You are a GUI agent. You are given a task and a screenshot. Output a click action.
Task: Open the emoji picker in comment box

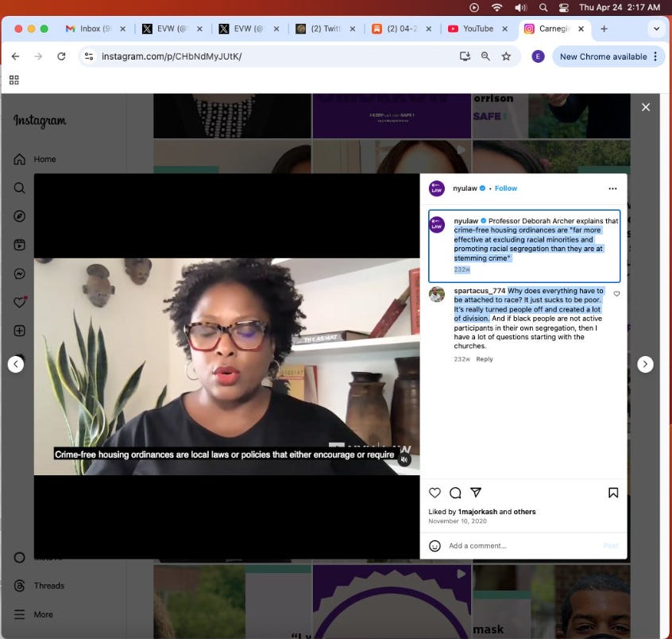[434, 545]
